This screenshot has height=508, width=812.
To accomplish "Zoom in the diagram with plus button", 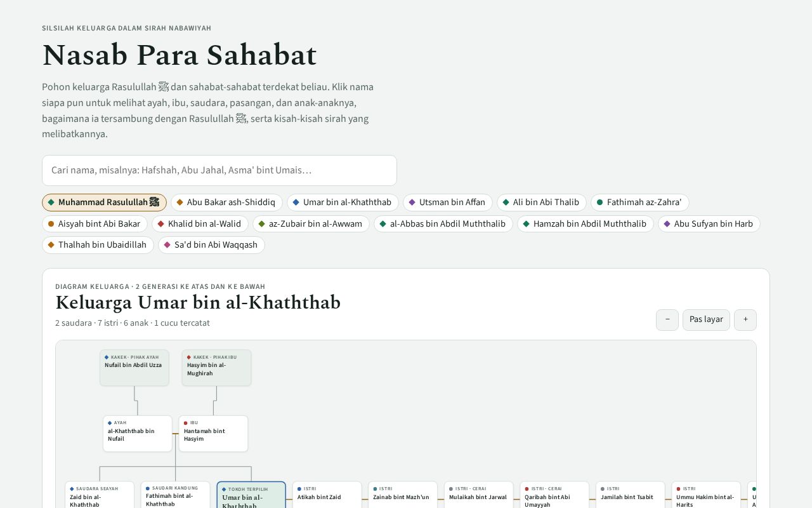I will (x=745, y=319).
